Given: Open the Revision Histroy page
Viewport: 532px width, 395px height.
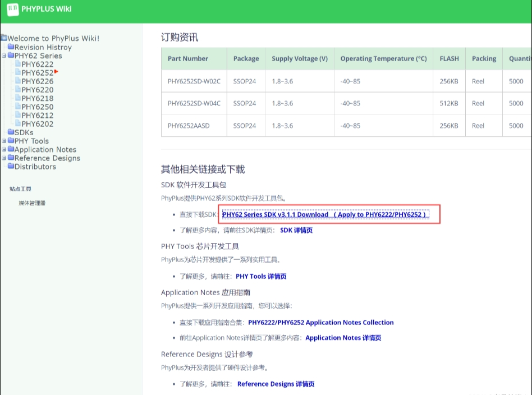Looking at the screenshot, I should 43,47.
